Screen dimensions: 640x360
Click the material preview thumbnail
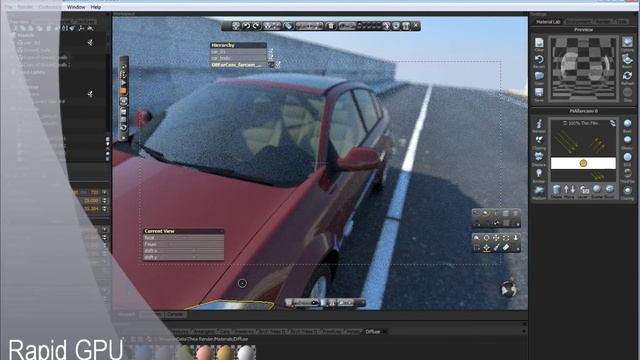pos(583,69)
